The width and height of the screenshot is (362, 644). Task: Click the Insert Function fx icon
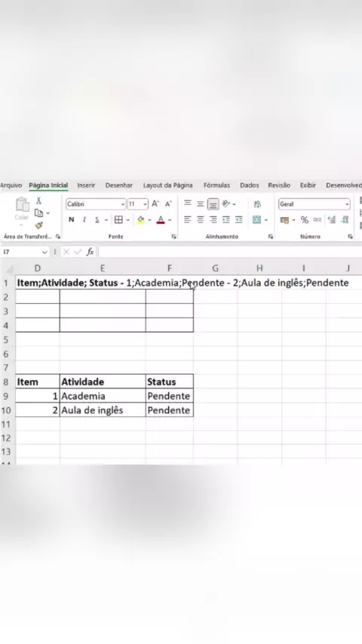tap(90, 252)
